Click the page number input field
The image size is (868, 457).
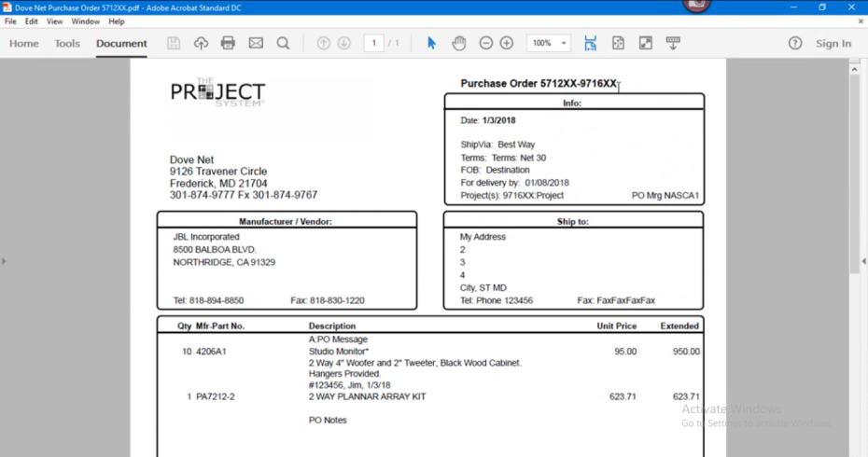pos(373,43)
